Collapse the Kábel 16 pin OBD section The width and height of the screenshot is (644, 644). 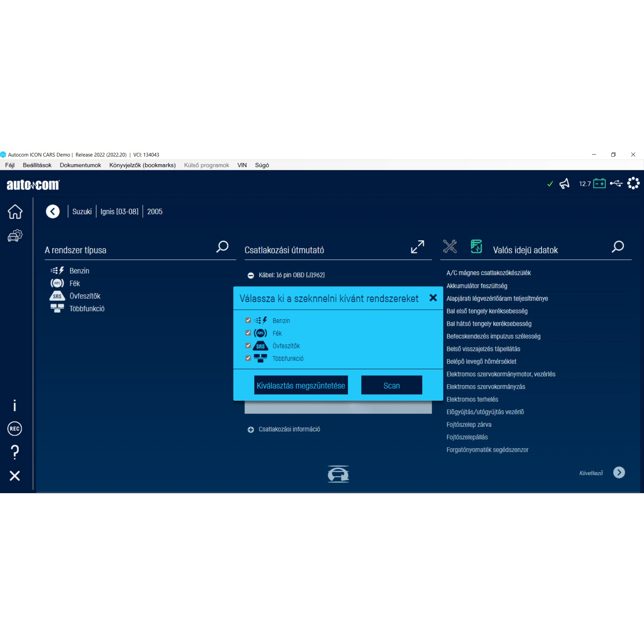[x=251, y=275]
